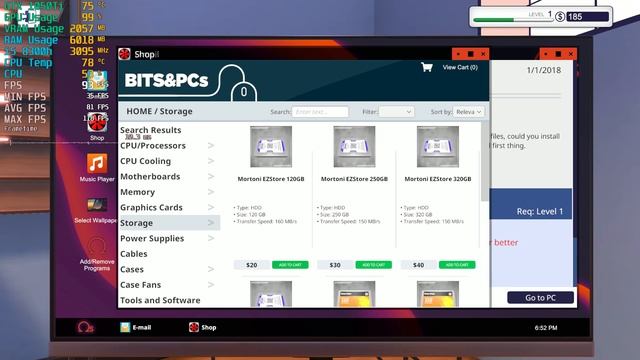The image size is (640, 360).
Task: Select the Power Supplies category
Action: click(x=152, y=239)
